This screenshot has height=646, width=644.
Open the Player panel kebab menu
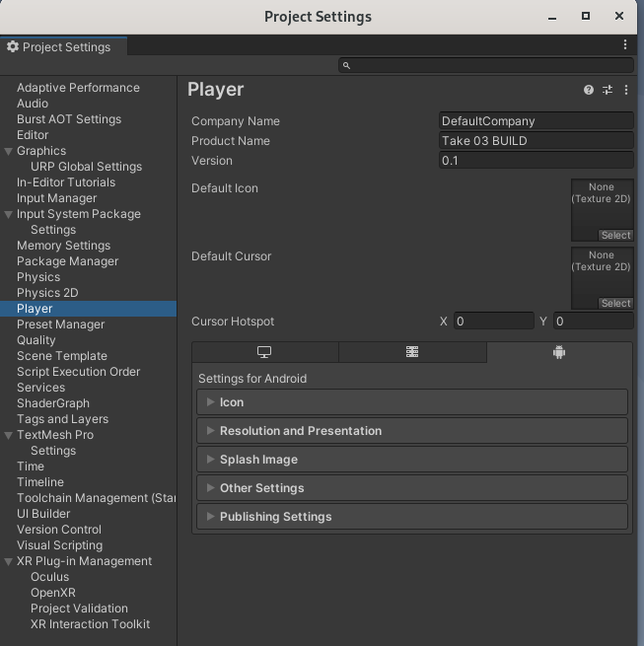[x=625, y=90]
